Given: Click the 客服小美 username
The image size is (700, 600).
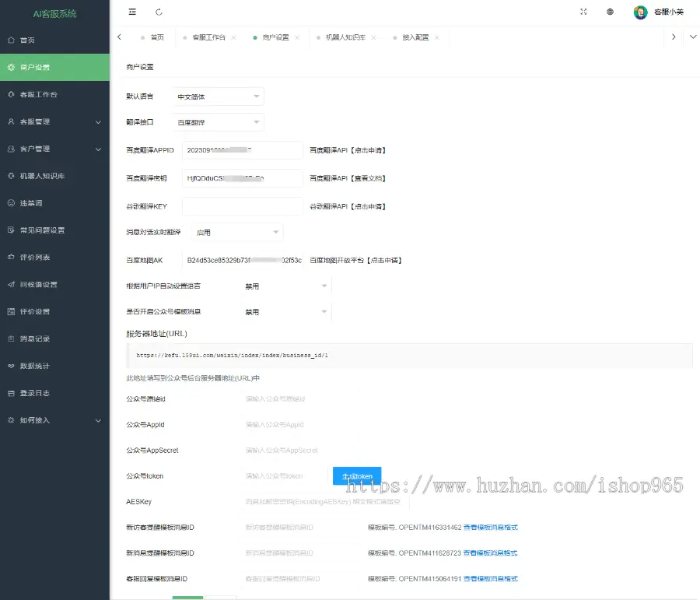Looking at the screenshot, I should pos(669,12).
